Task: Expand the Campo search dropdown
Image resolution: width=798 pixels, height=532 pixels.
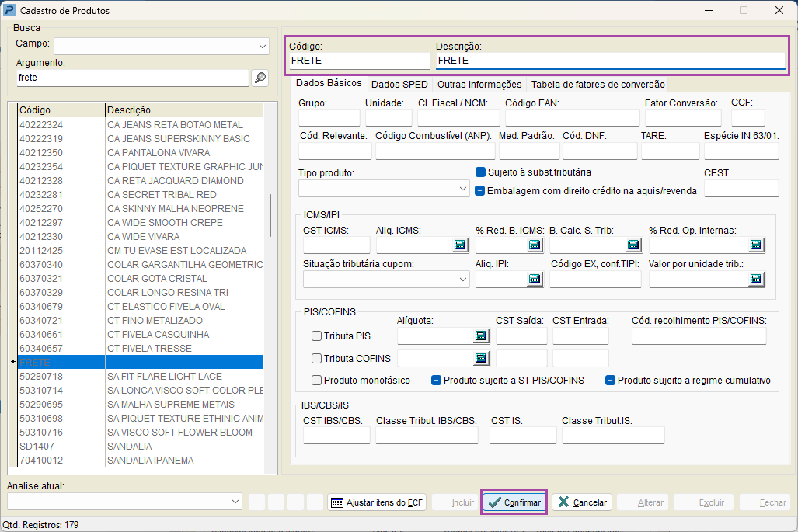Action: (x=262, y=47)
